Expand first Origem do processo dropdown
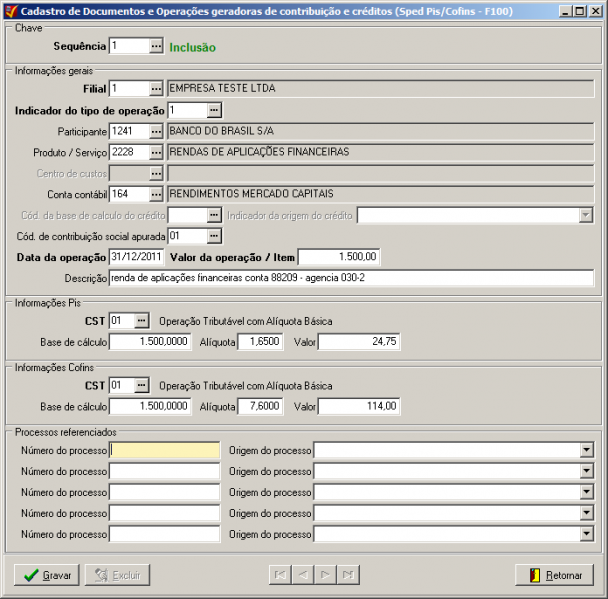The width and height of the screenshot is (608, 599). coord(587,450)
